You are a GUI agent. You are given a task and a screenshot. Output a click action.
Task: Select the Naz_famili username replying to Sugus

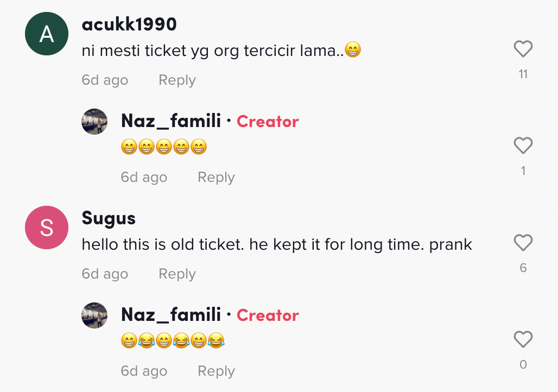tap(171, 315)
